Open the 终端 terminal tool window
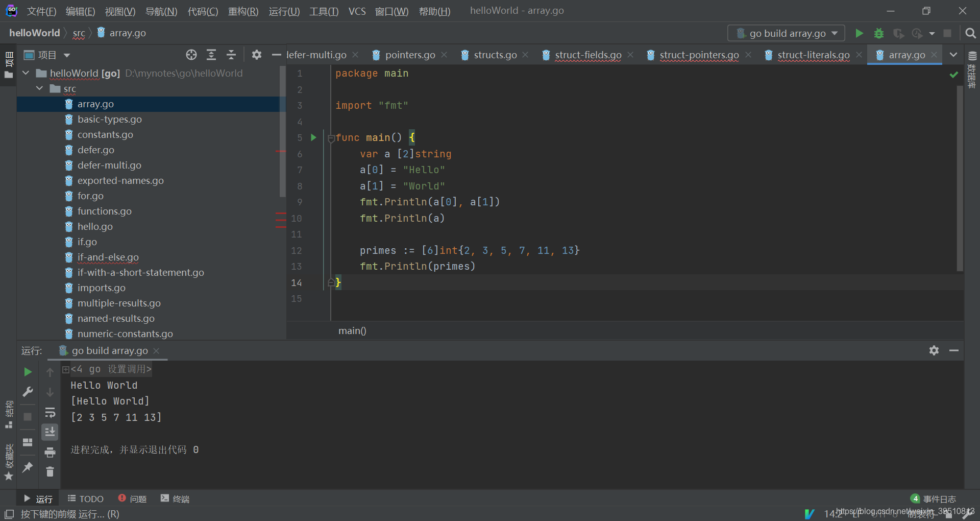Image resolution: width=980 pixels, height=521 pixels. point(175,499)
